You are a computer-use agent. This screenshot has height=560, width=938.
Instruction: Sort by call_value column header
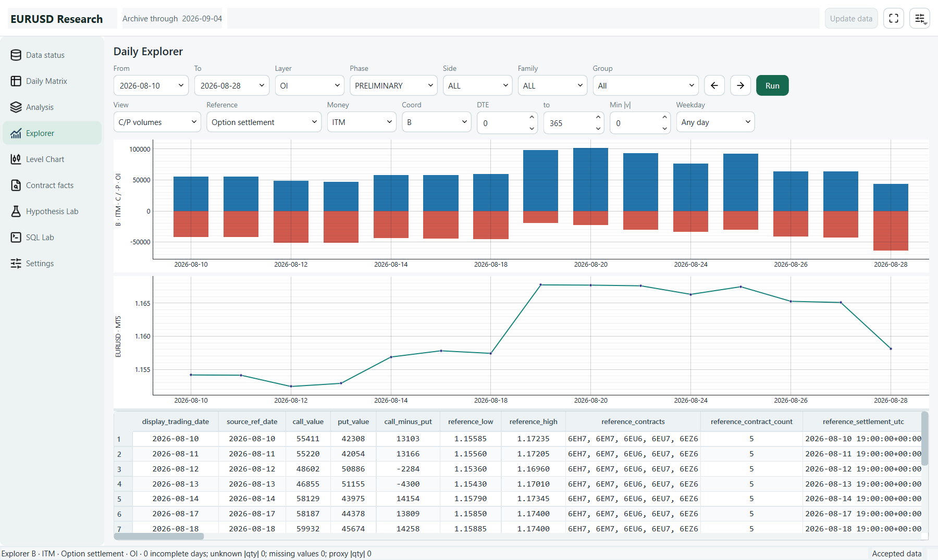pyautogui.click(x=308, y=422)
